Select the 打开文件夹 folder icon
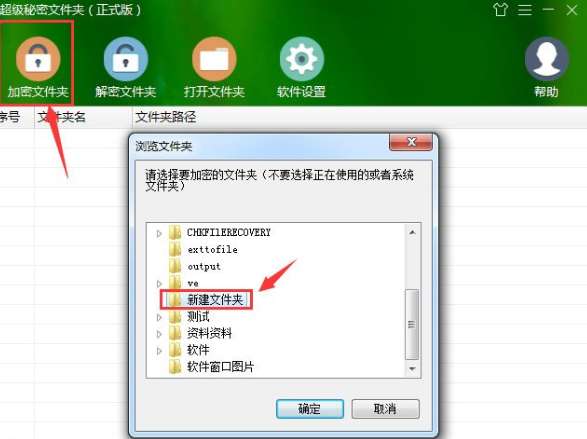Viewport: 587px width, 439px height. click(x=214, y=59)
